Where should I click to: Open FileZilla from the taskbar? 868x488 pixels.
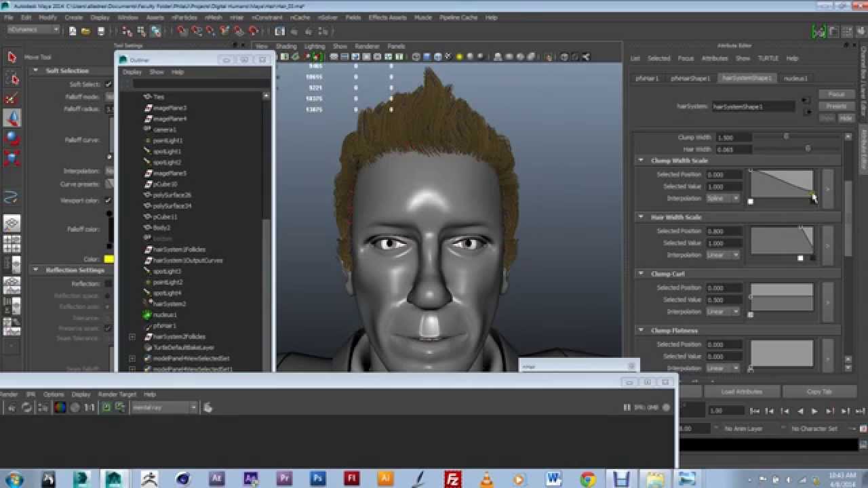coord(452,479)
